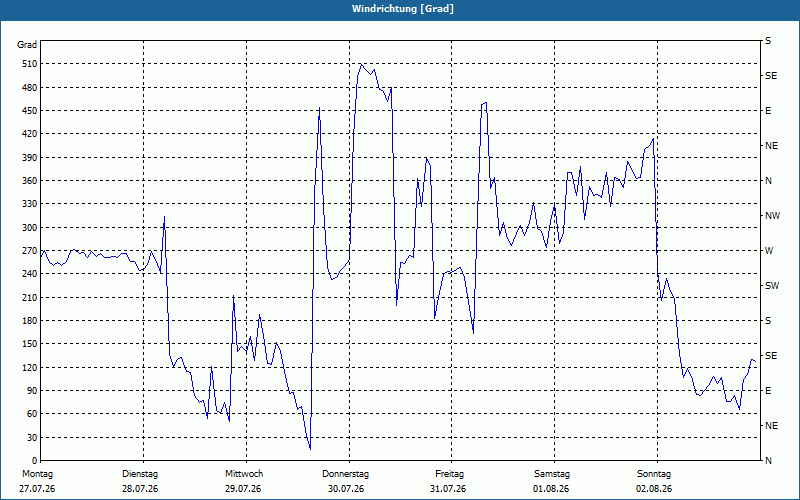Click the 270 y-axis tick label

pyautogui.click(x=30, y=251)
